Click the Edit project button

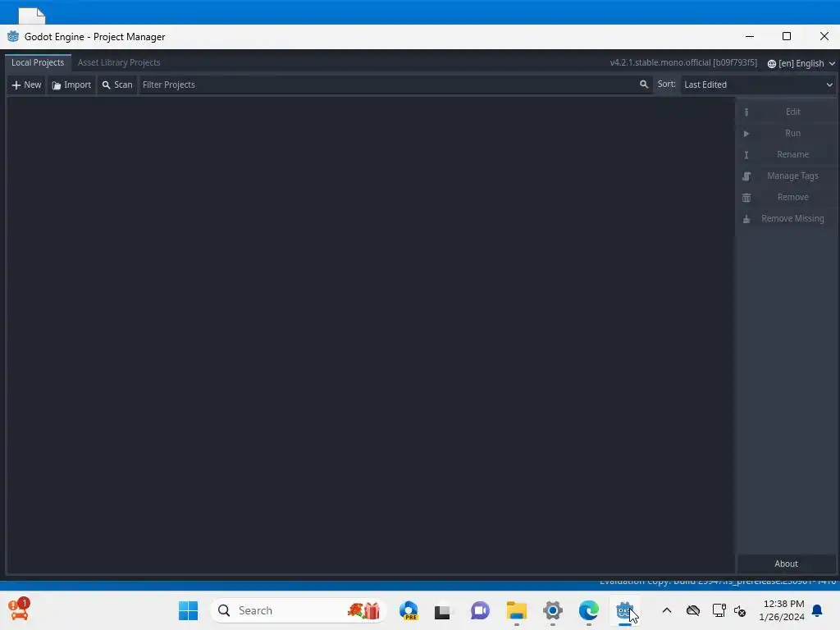(786, 112)
